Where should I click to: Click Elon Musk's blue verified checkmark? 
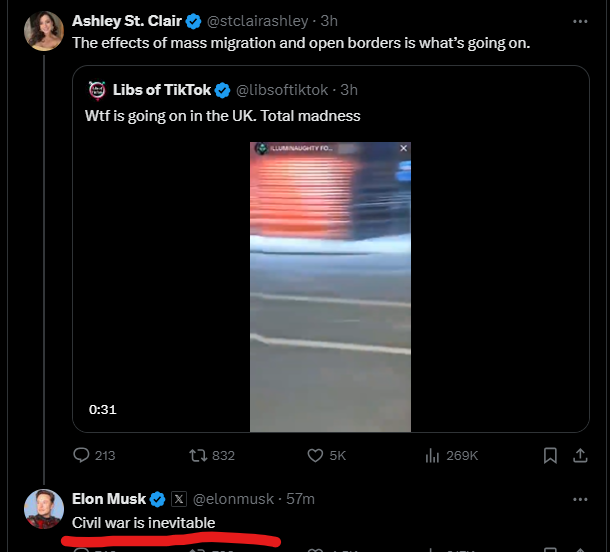click(158, 499)
